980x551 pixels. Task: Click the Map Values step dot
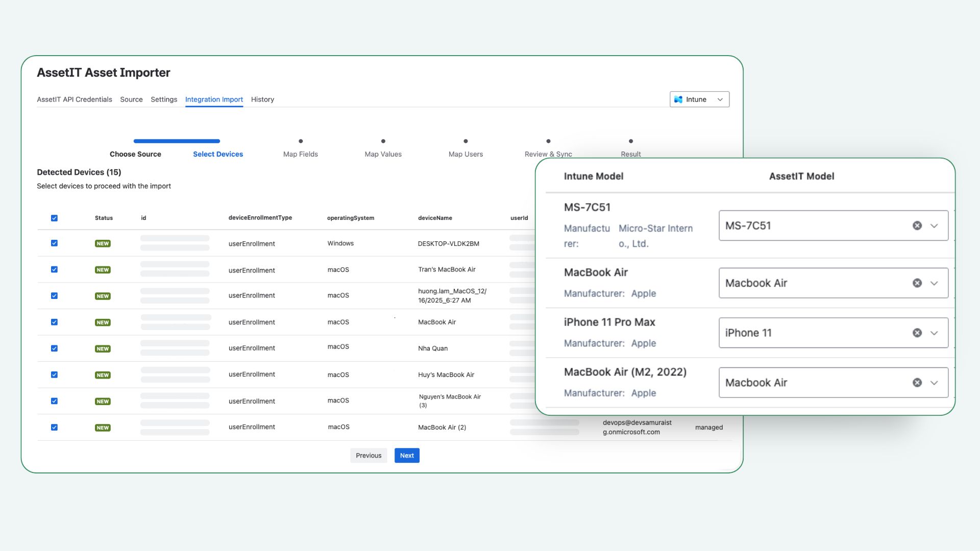pyautogui.click(x=383, y=141)
